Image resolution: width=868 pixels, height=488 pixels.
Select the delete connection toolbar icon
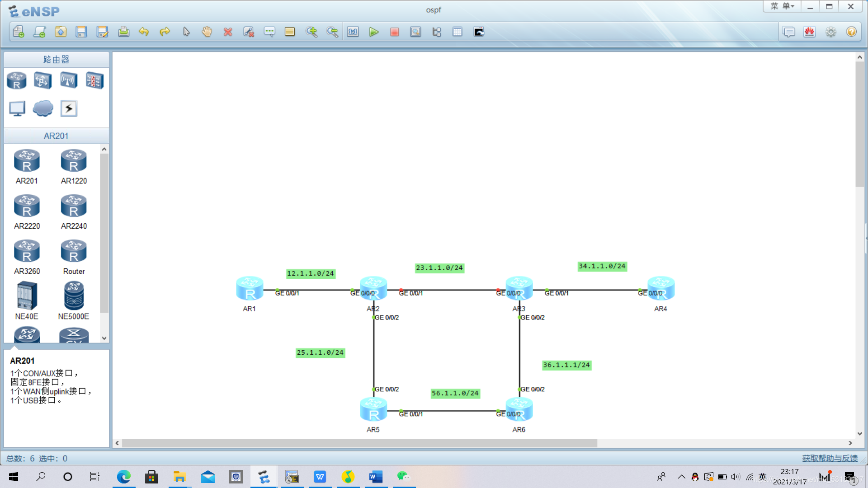pos(249,32)
